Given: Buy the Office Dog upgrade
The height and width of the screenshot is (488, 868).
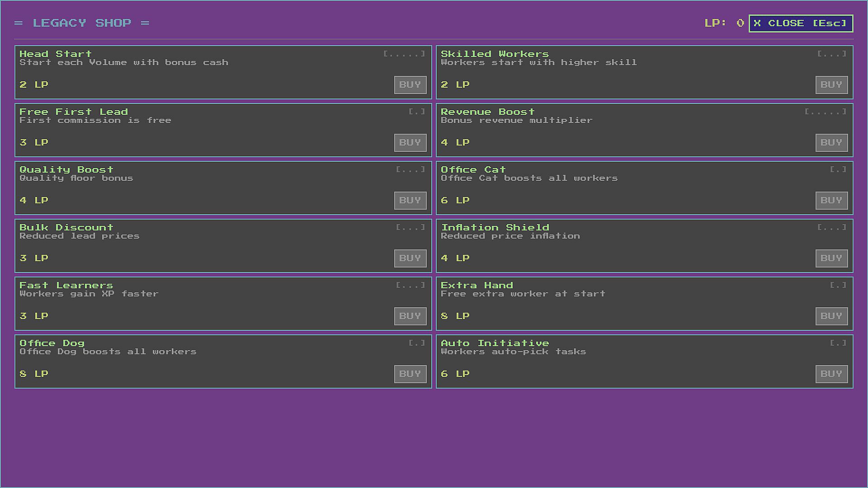Looking at the screenshot, I should point(410,374).
